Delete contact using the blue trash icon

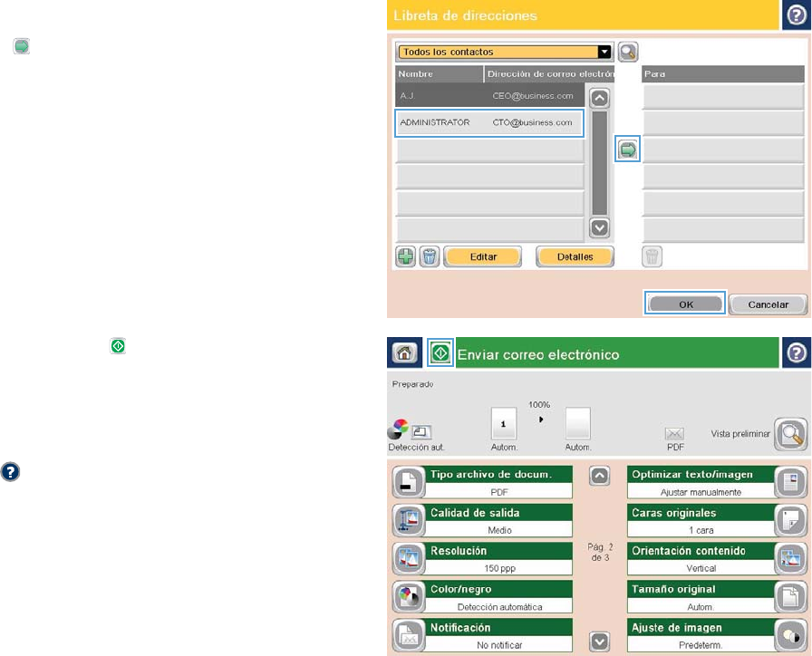pos(429,256)
